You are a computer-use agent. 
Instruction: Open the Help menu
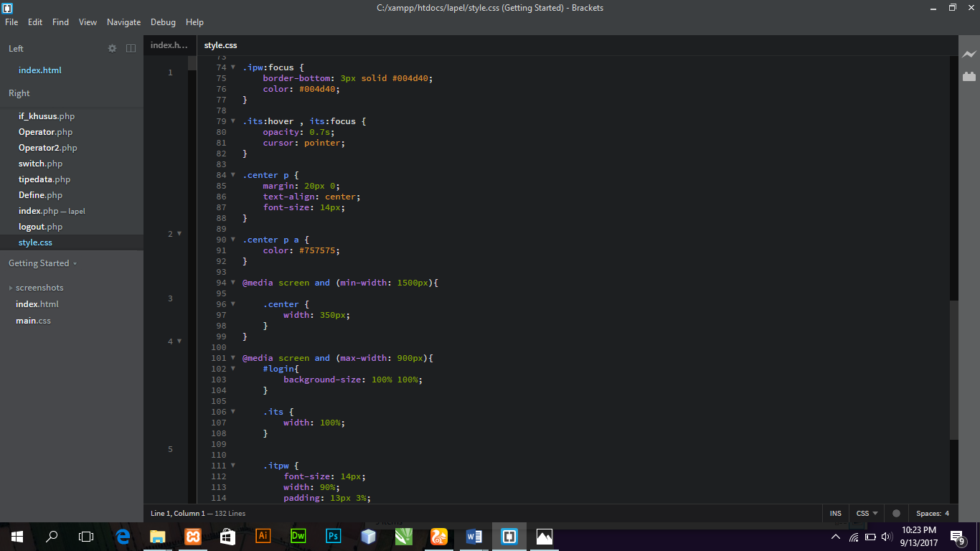click(194, 22)
